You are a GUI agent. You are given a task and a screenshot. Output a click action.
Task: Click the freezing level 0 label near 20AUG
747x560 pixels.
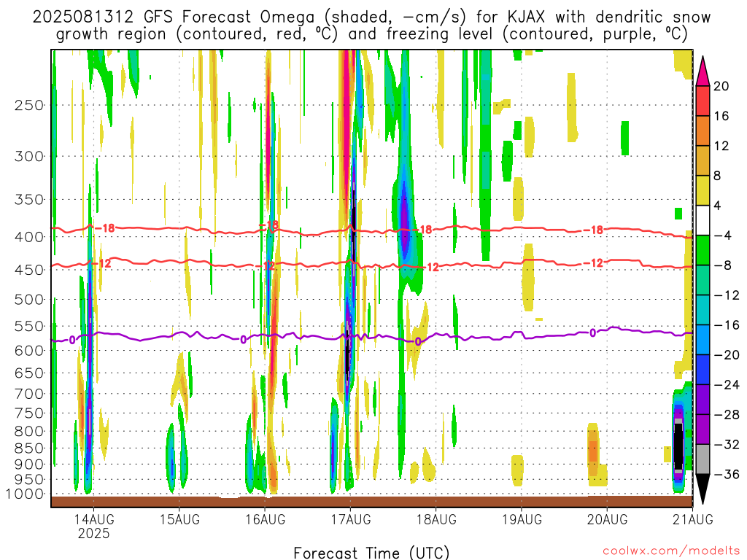tap(592, 332)
